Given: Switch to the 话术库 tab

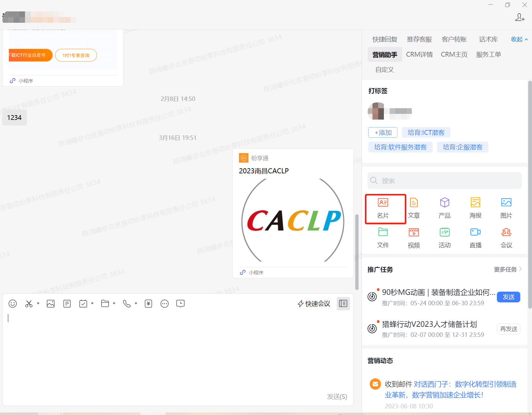Looking at the screenshot, I should [488, 39].
